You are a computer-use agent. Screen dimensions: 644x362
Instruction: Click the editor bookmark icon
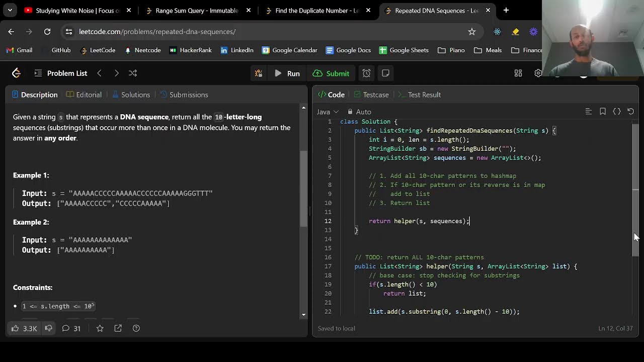tap(603, 112)
